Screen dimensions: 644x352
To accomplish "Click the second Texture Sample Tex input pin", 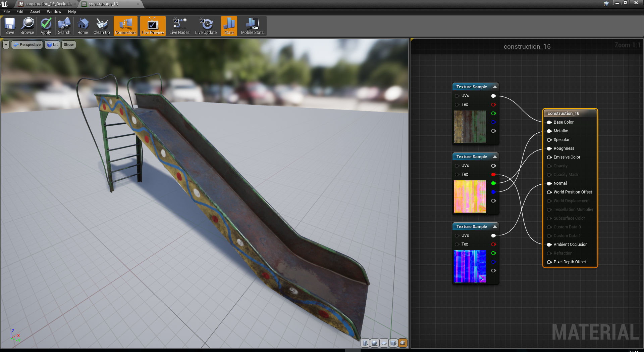I will point(457,174).
